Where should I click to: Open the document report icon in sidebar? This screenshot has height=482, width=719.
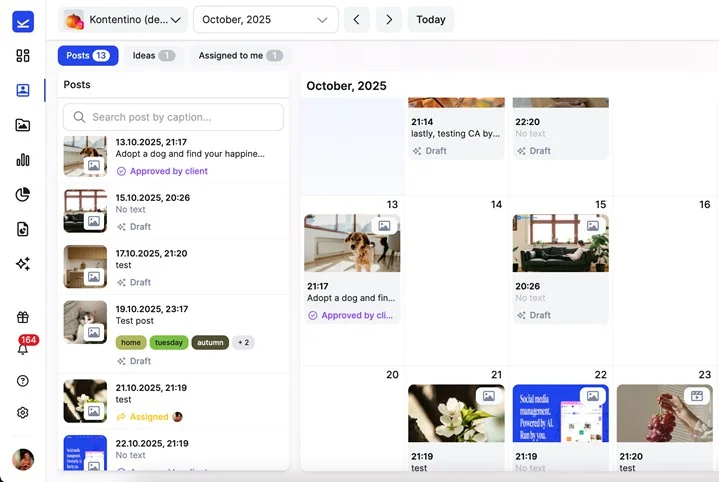tap(23, 229)
